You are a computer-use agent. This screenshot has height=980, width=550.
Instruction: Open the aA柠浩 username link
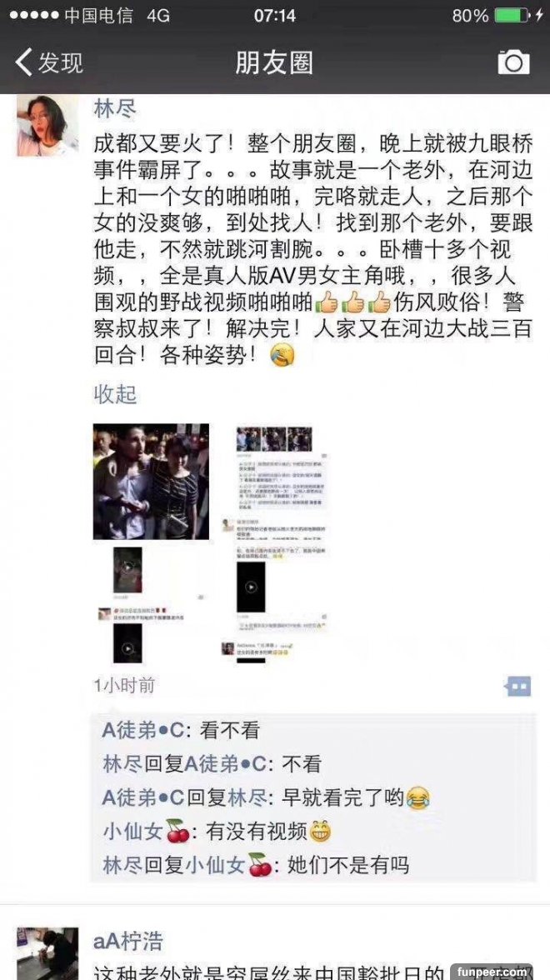(127, 941)
